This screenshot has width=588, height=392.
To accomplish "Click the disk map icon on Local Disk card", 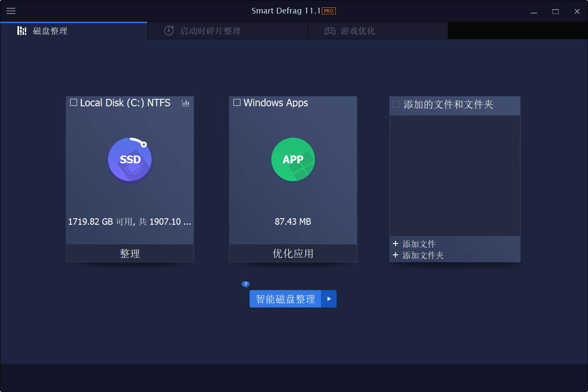I will click(x=186, y=103).
